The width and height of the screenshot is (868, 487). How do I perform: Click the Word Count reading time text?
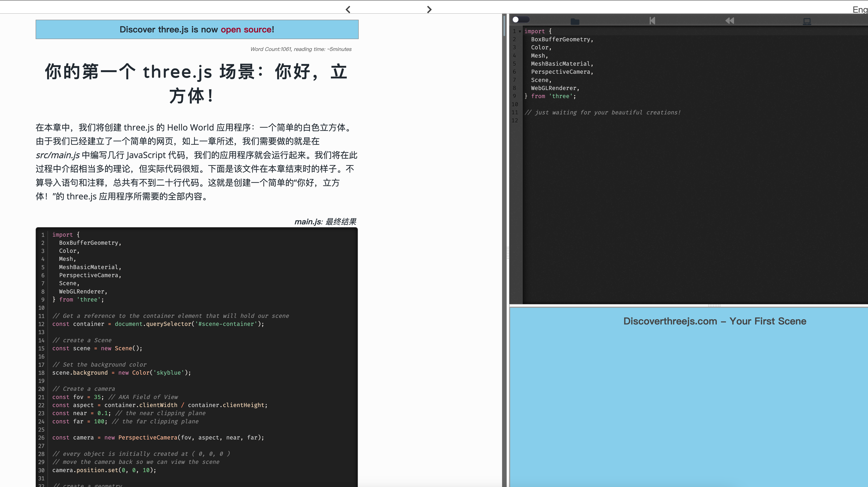tap(301, 49)
